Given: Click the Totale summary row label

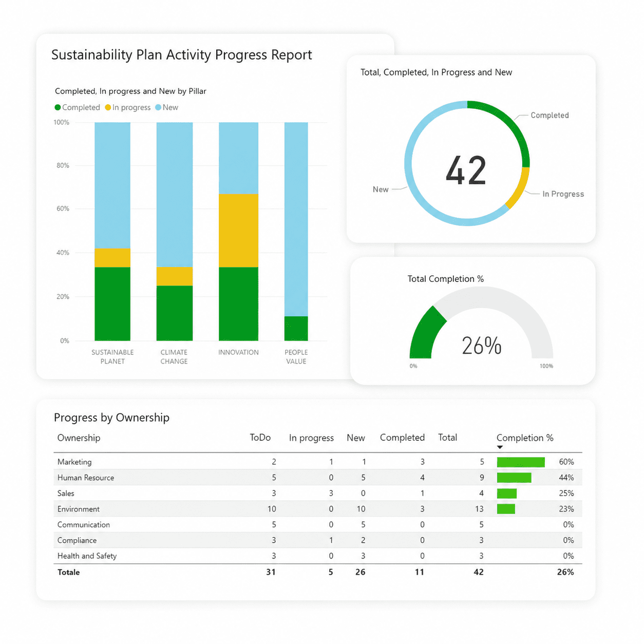Looking at the screenshot, I should coord(68,572).
